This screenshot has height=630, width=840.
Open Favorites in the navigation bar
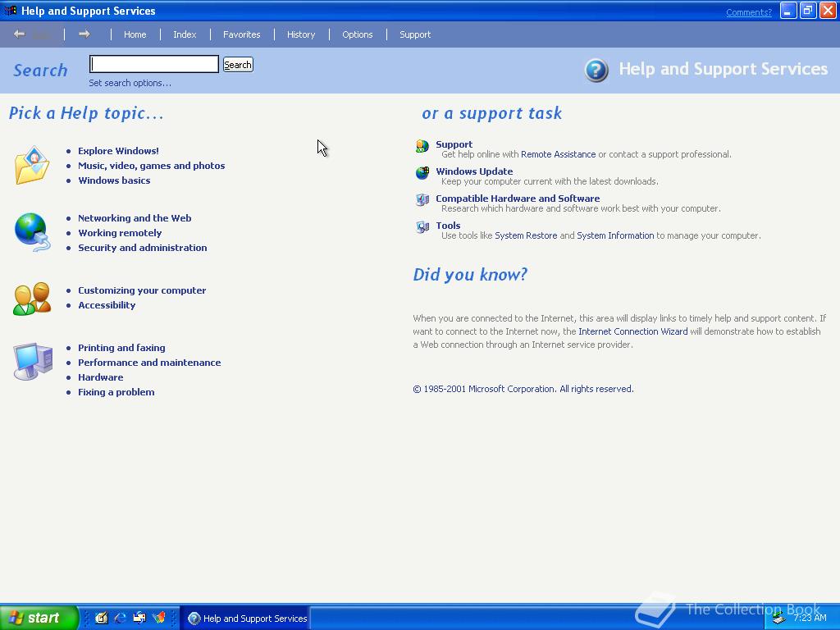pyautogui.click(x=242, y=34)
